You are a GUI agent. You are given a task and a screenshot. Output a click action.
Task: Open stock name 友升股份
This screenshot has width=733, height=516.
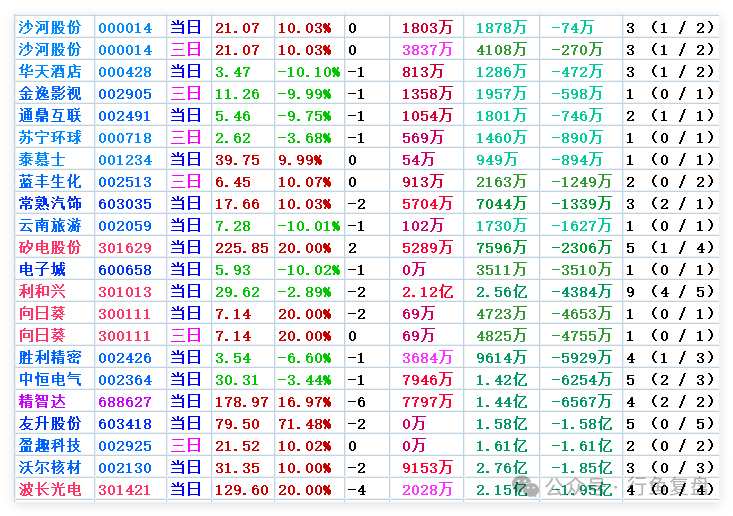pos(50,423)
